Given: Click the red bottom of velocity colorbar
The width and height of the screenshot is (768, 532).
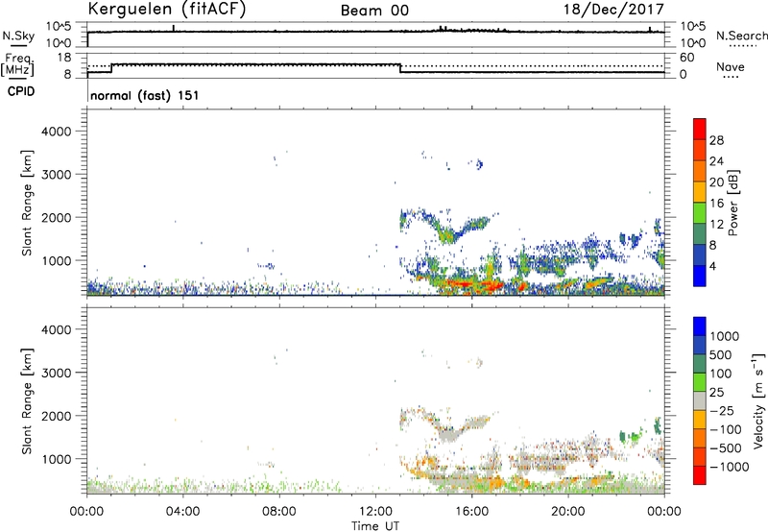Looking at the screenshot, I should 700,475.
